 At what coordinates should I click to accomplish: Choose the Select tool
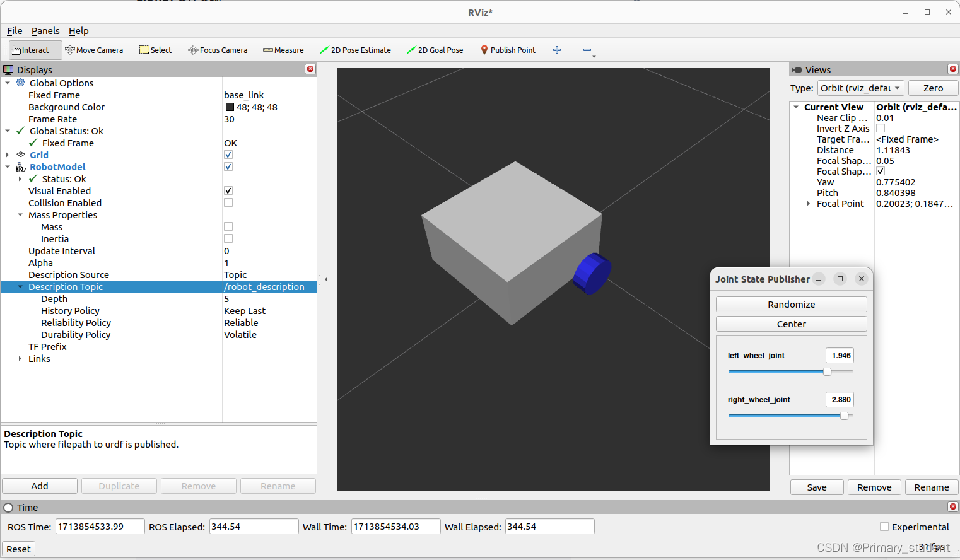(x=156, y=50)
